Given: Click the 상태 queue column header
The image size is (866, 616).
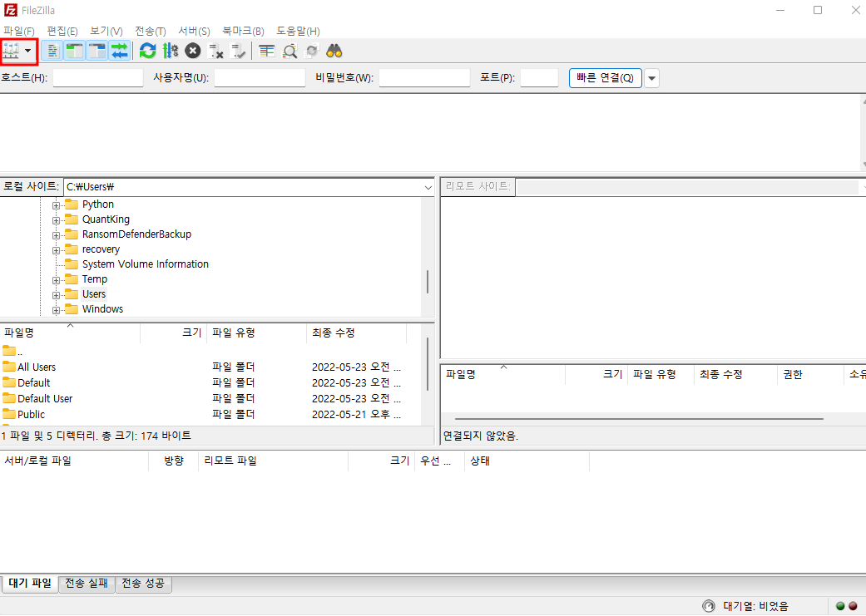Looking at the screenshot, I should [527, 461].
